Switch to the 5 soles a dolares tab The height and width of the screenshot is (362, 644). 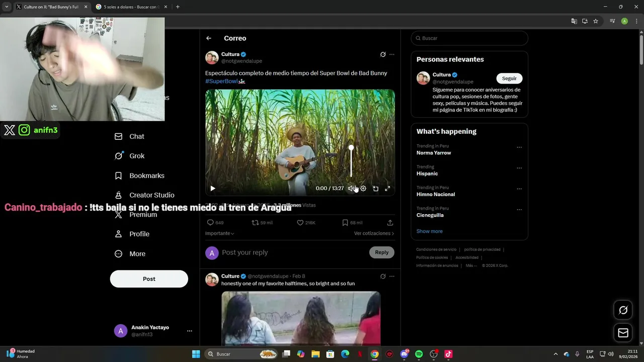tap(132, 7)
